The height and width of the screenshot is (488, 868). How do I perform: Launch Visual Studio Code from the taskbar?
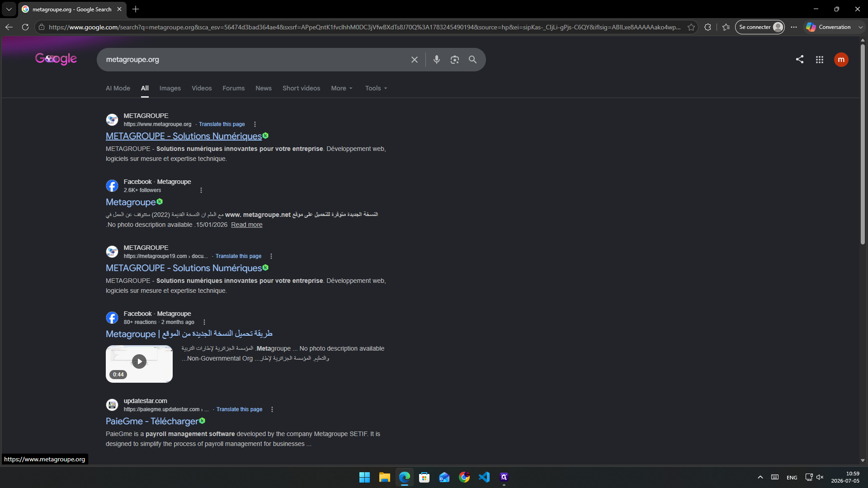coord(484,477)
